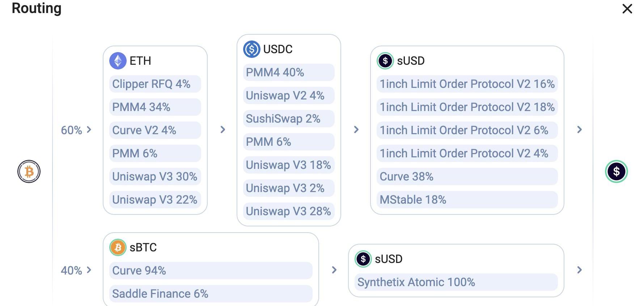Click the SushiSwap 2% route
This screenshot has width=644, height=306.
289,119
